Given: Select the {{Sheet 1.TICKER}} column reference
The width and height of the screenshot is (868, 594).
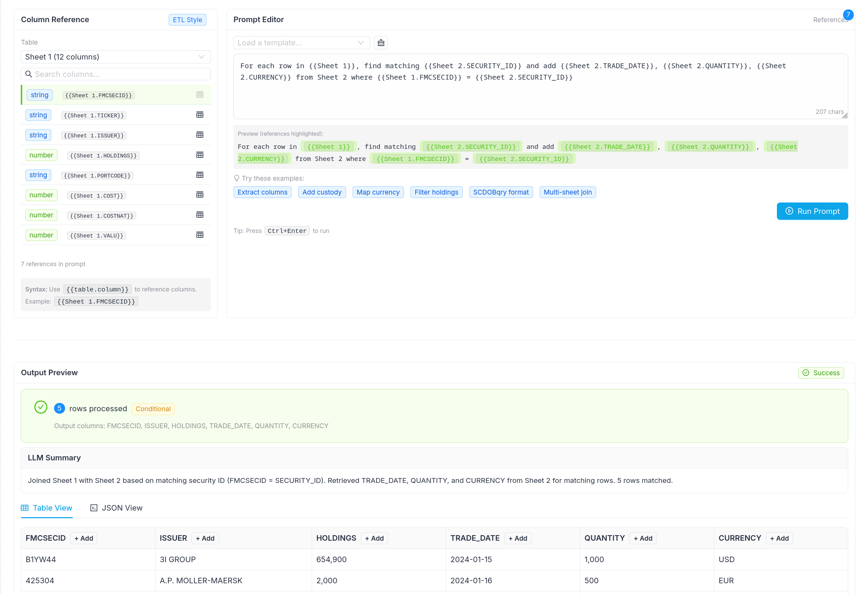Looking at the screenshot, I should (x=94, y=115).
